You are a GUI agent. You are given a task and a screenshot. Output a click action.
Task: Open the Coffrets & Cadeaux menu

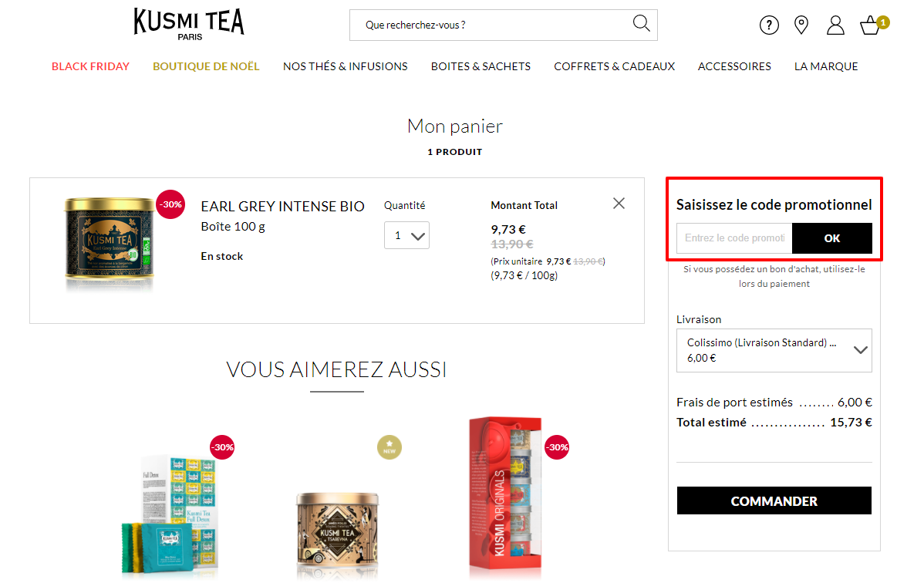(x=614, y=66)
